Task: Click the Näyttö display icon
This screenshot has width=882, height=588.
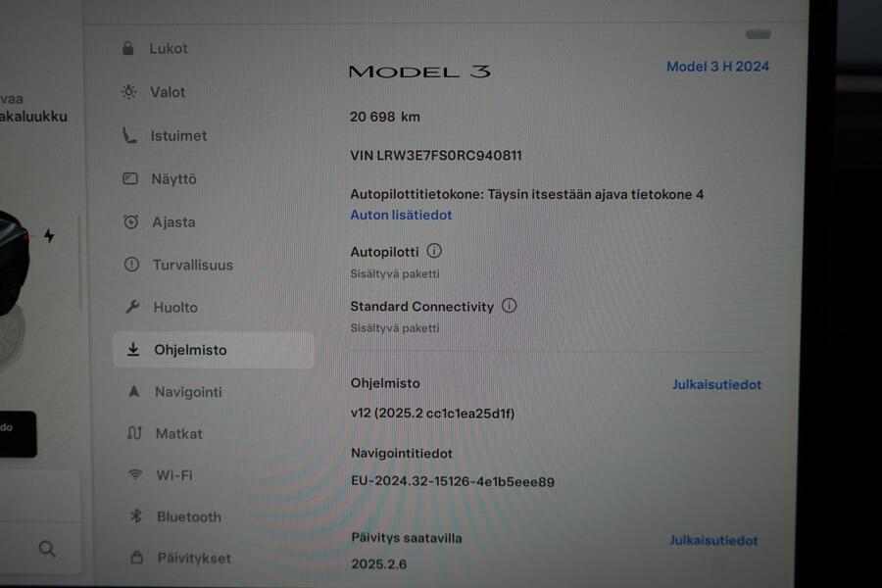Action: (132, 178)
